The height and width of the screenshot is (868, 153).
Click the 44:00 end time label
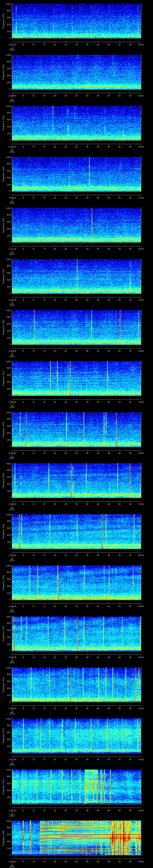pyautogui.click(x=141, y=862)
